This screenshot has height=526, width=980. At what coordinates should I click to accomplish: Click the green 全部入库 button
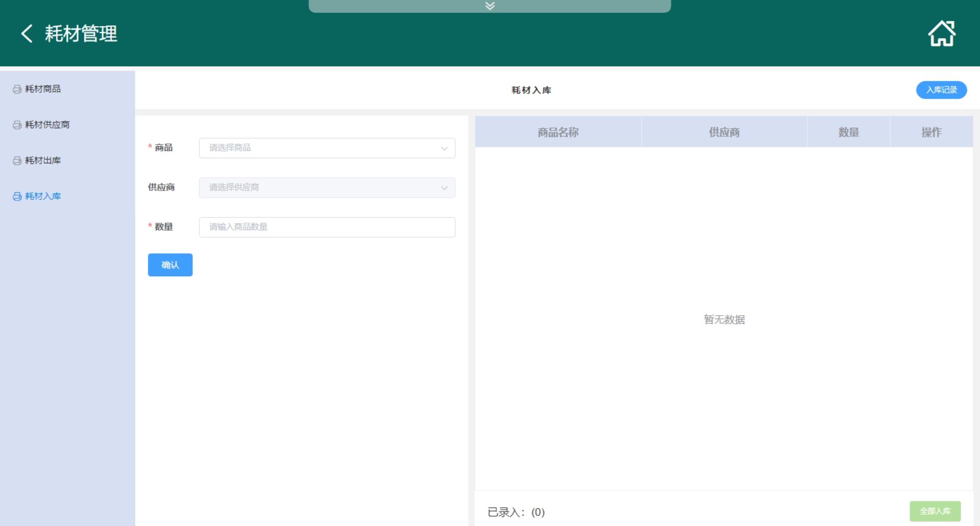(935, 511)
